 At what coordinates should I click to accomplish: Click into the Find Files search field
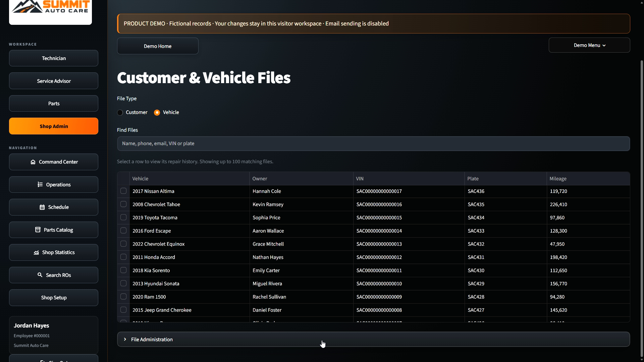[373, 144]
